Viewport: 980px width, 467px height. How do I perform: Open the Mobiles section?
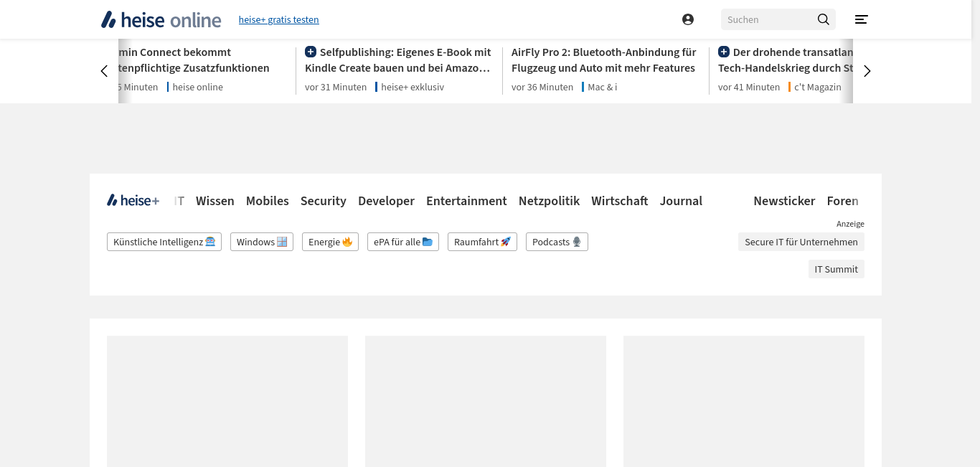[268, 201]
